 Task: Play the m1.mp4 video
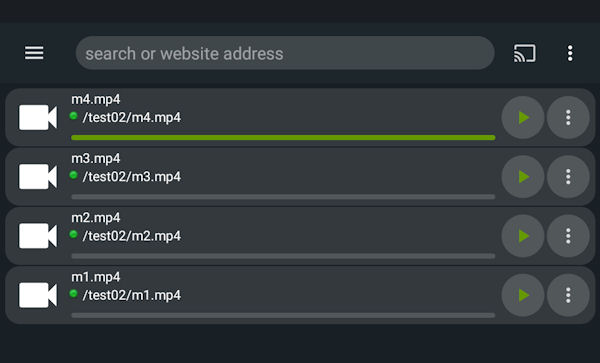point(523,295)
